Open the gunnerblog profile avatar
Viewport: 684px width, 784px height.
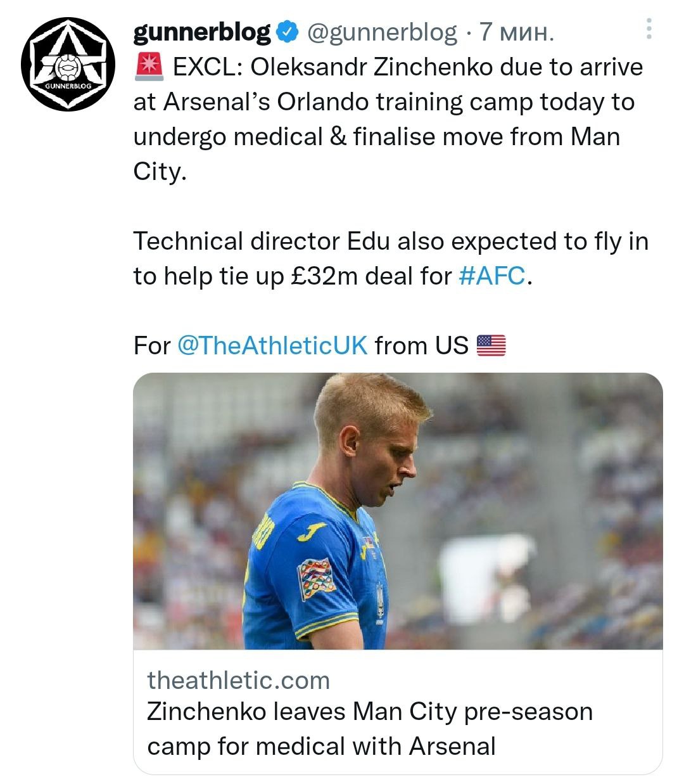point(68,65)
